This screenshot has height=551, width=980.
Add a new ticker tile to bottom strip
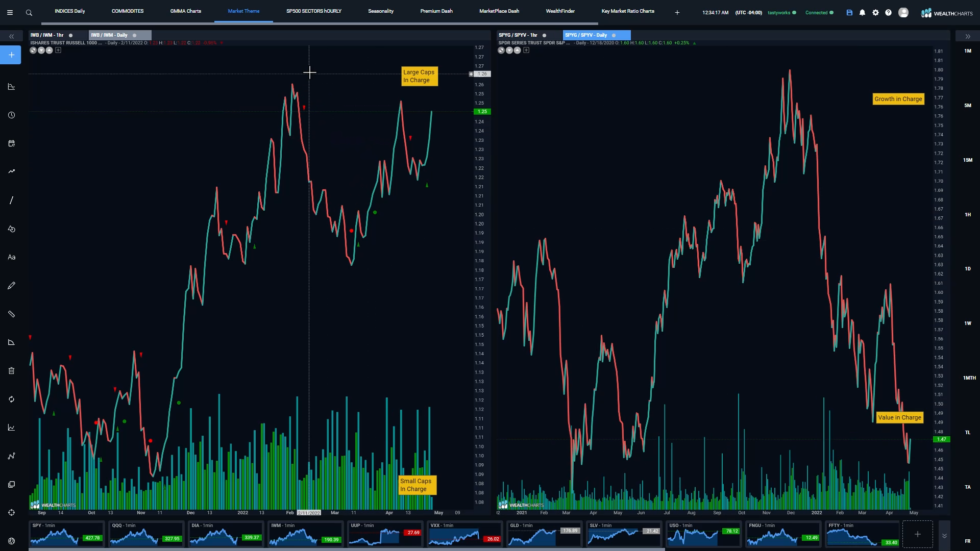(917, 534)
